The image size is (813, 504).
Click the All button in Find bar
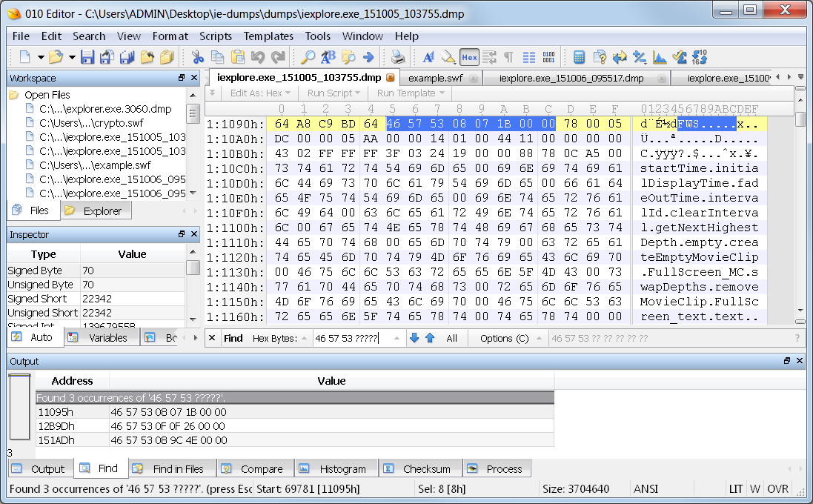coord(451,338)
